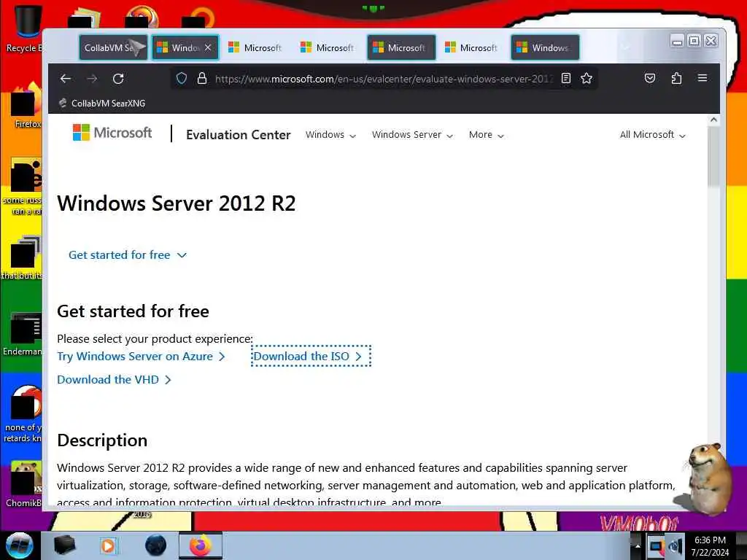The width and height of the screenshot is (747, 560).
Task: Switch to the last Windows tab
Action: pos(545,47)
